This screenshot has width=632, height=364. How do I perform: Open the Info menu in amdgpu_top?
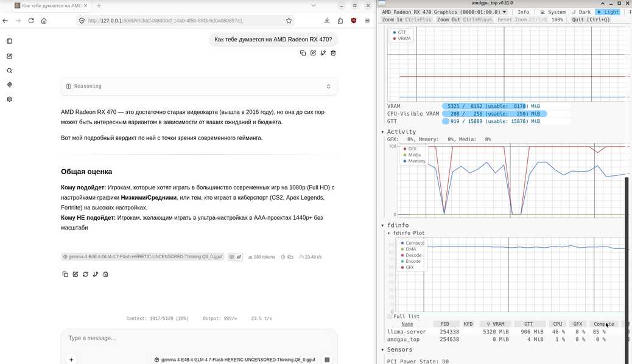coord(523,12)
